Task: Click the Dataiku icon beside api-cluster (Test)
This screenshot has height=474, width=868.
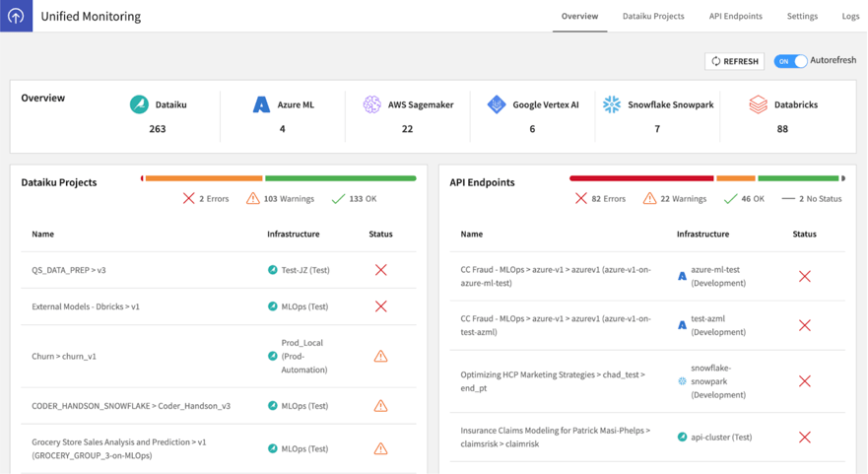Action: point(682,437)
